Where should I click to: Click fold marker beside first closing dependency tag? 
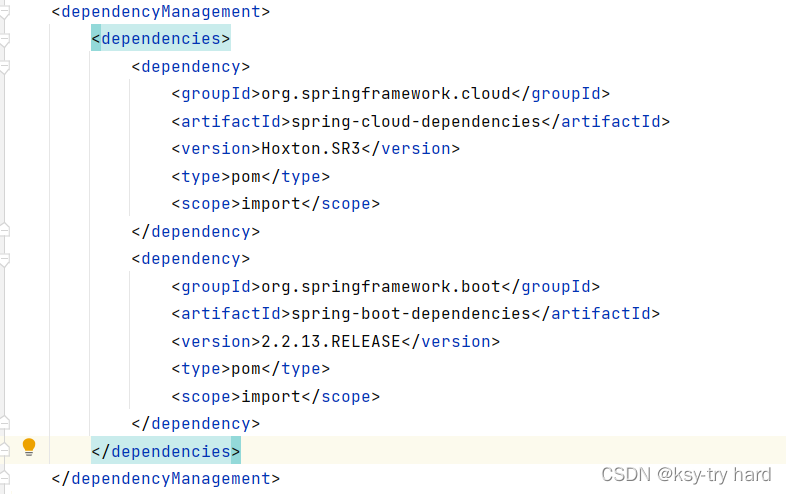pos(4,231)
